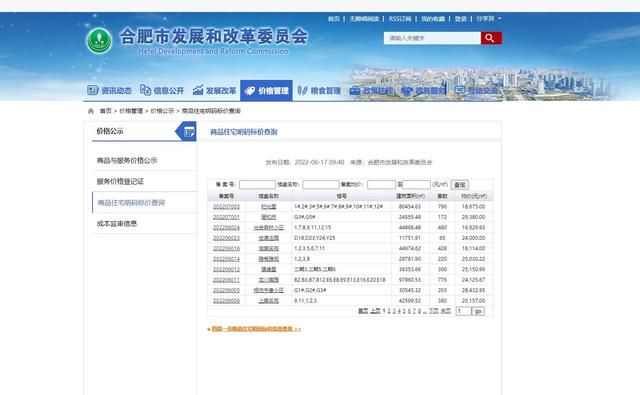Open the 发展改革 chart icon in navigation
The image size is (640, 395).
point(198,90)
